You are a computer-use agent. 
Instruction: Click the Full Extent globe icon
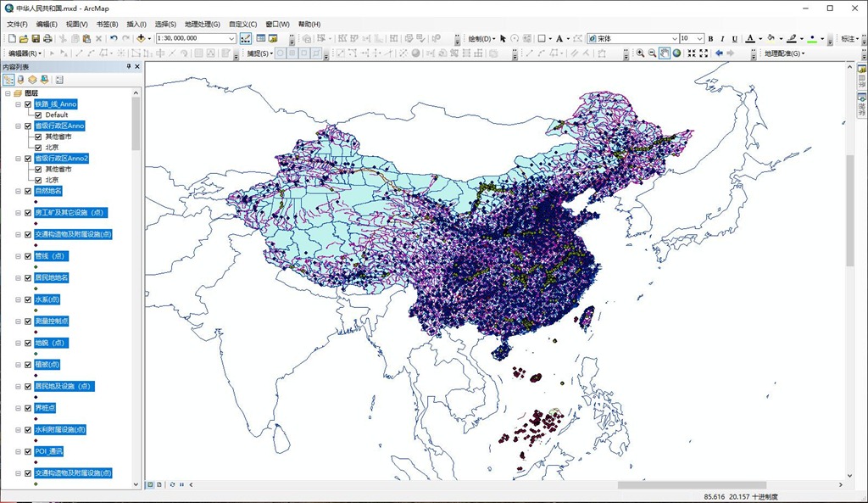point(677,53)
